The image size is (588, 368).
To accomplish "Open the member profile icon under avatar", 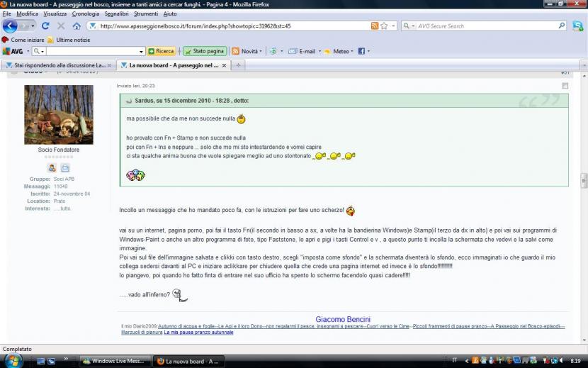I will (x=52, y=168).
